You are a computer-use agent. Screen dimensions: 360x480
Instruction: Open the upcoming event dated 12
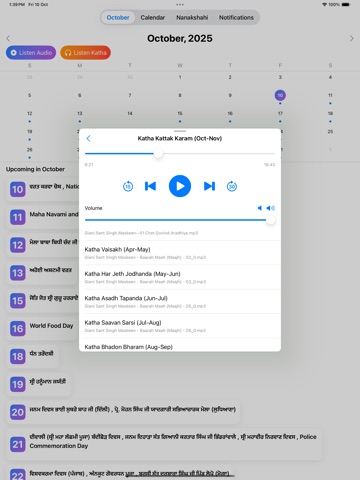coord(43,245)
